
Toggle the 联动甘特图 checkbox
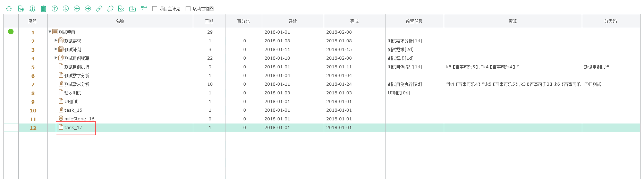[x=188, y=9]
